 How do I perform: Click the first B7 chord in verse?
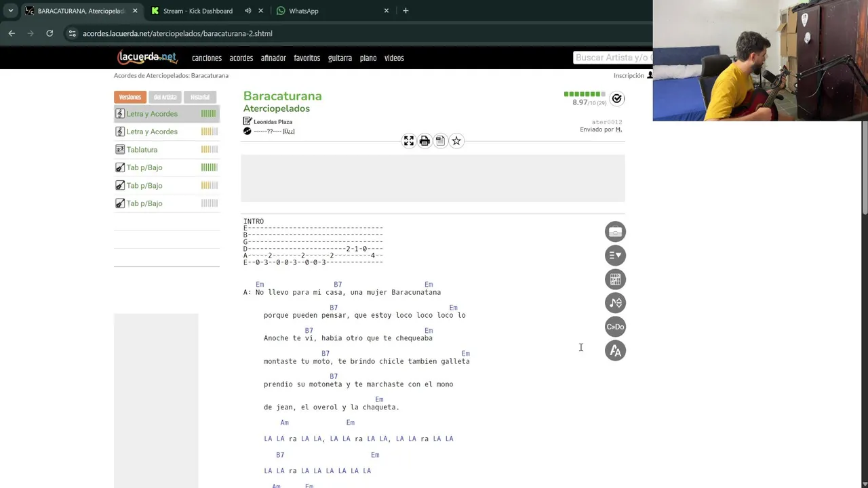pos(338,285)
